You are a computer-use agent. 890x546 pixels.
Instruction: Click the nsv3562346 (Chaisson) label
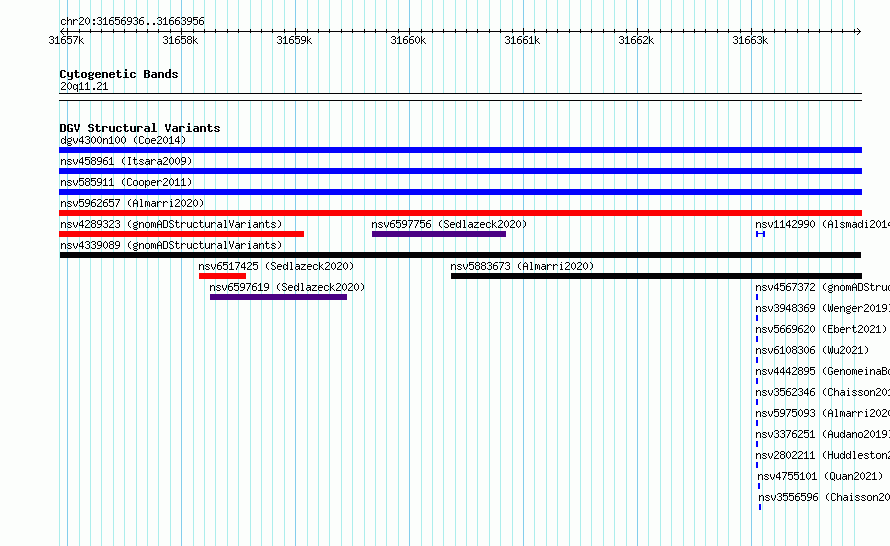click(822, 392)
